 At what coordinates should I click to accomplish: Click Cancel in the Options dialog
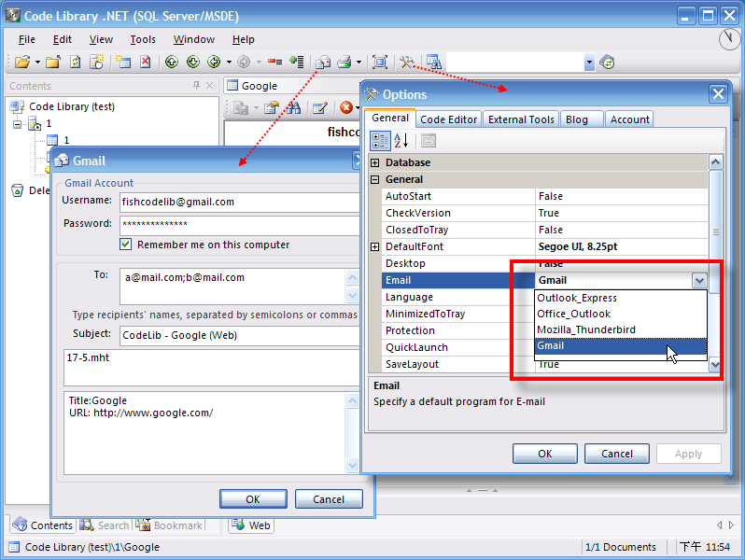click(617, 454)
